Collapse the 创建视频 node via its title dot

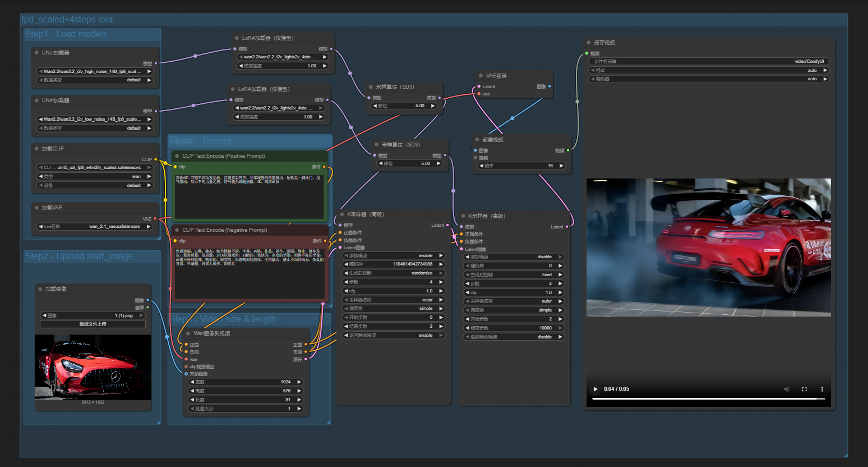tap(477, 140)
